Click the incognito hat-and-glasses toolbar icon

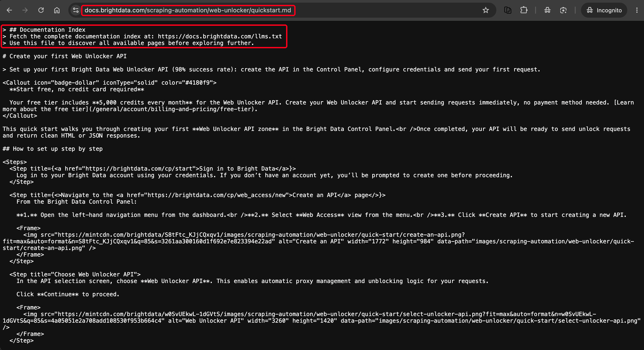(x=547, y=10)
